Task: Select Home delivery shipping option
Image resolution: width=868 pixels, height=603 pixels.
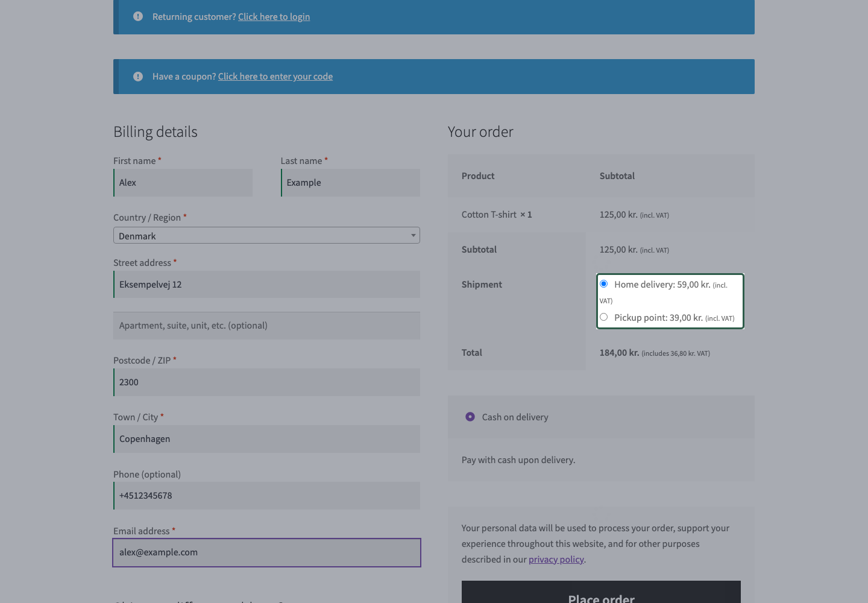Action: [603, 284]
